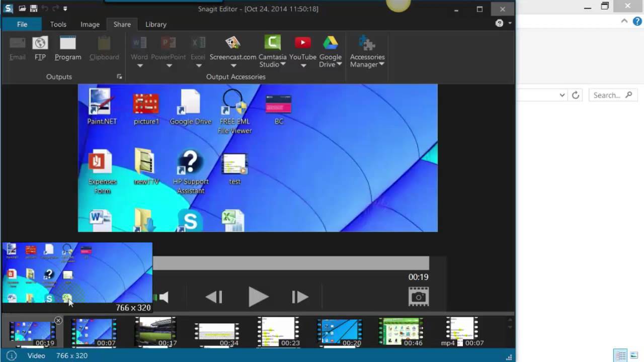The image size is (644, 362).
Task: Select the 00:17 stadium video thumbnail
Action: (x=155, y=332)
